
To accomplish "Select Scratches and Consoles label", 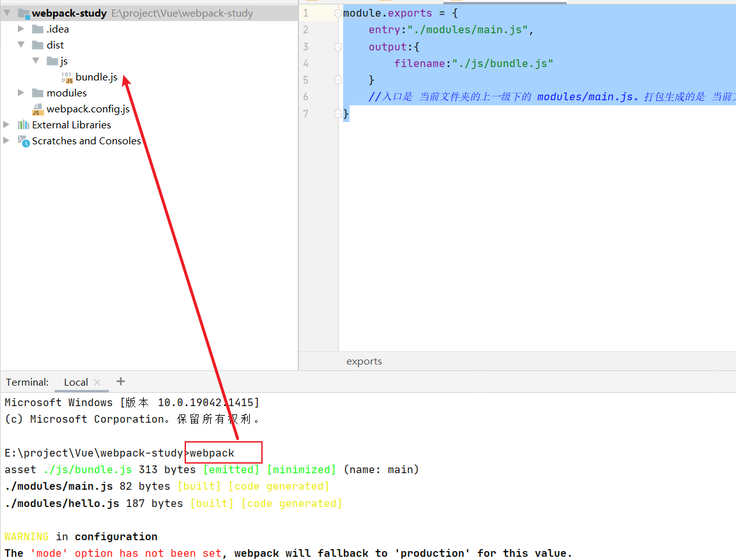I will pos(86,140).
